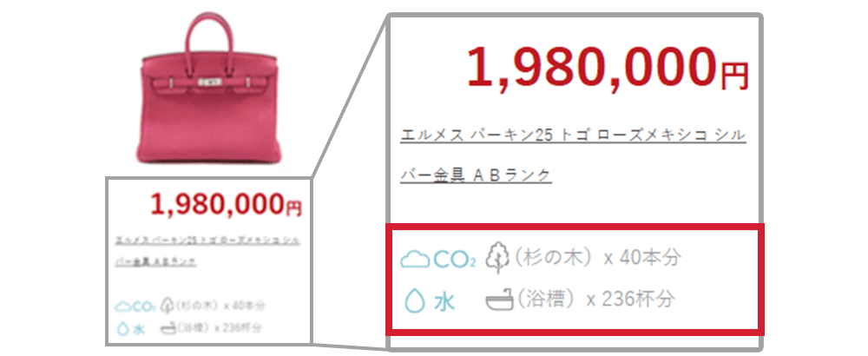Viewport: 868px width, 356px height.
Task: Click the water droplet icon in enlarged panel
Action: tap(415, 302)
